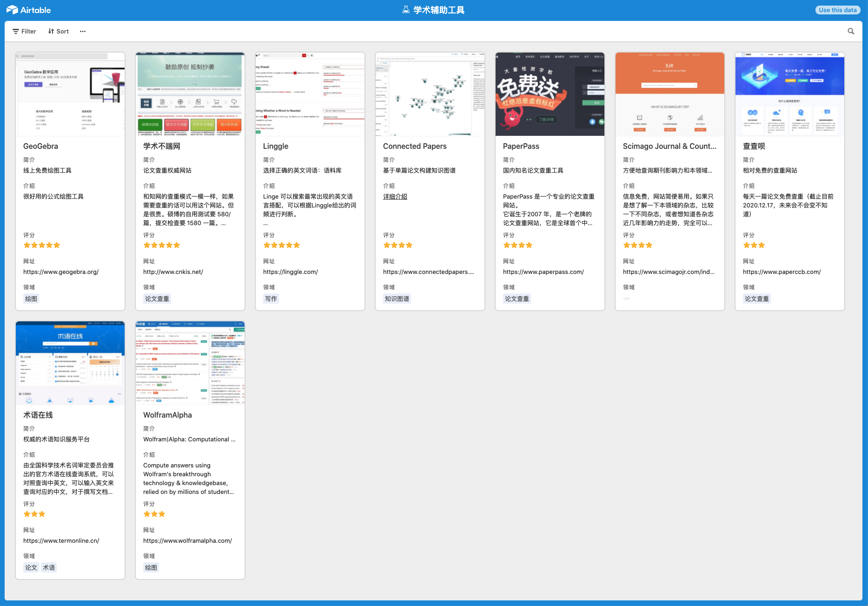The width and height of the screenshot is (868, 606).
Task: Visit the cnkis.net URL
Action: pyautogui.click(x=173, y=272)
